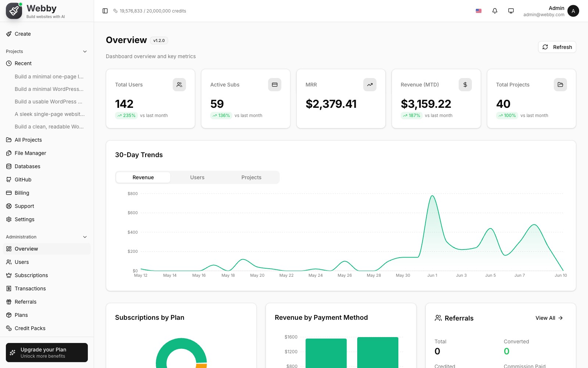Click the GitHub icon
The image size is (588, 368).
point(9,180)
